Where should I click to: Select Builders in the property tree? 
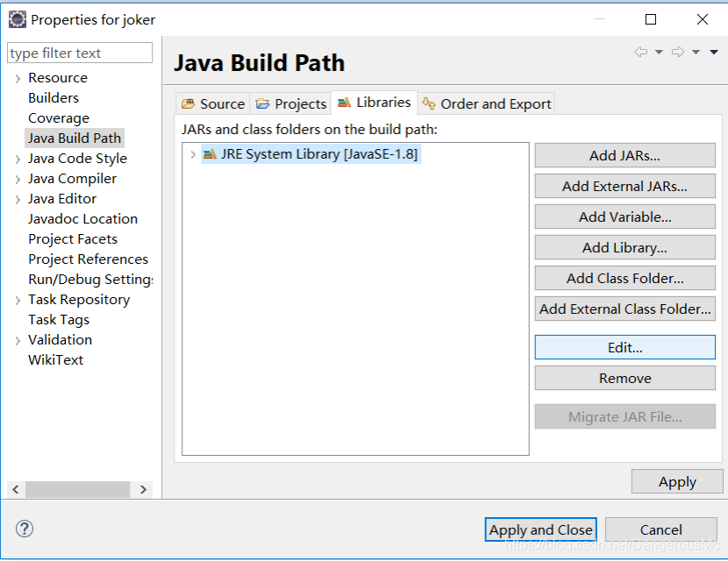point(54,98)
